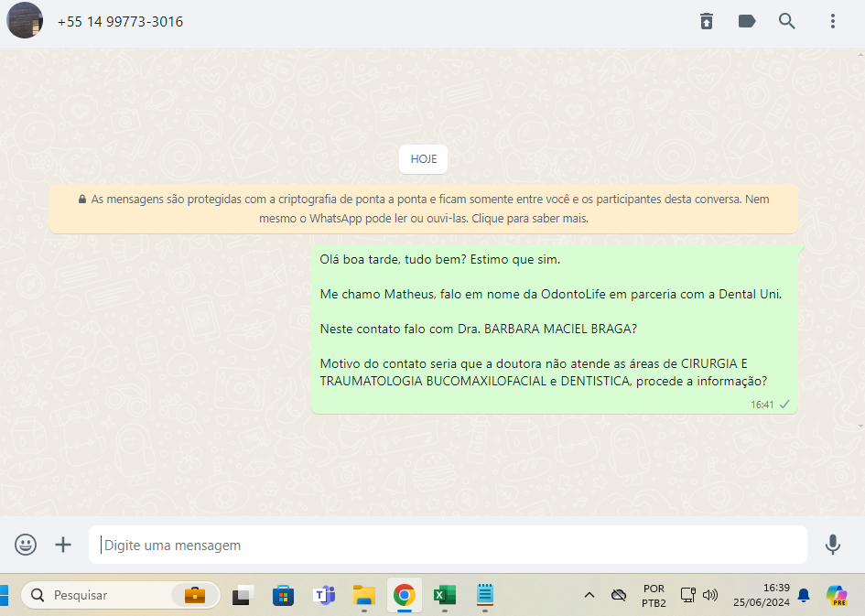Open Excel from taskbar
The width and height of the screenshot is (865, 616).
(x=445, y=596)
